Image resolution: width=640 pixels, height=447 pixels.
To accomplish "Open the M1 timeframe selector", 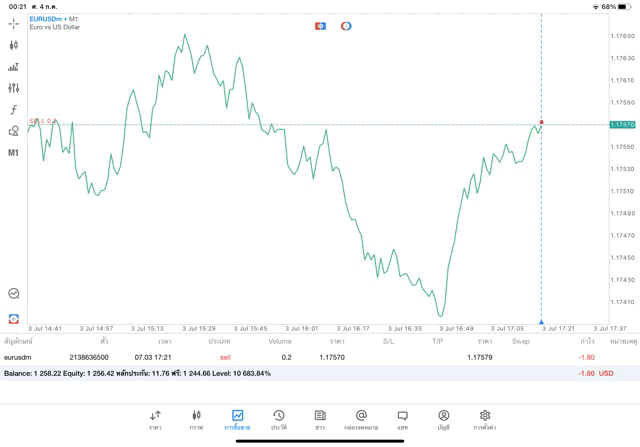I will tap(14, 153).
